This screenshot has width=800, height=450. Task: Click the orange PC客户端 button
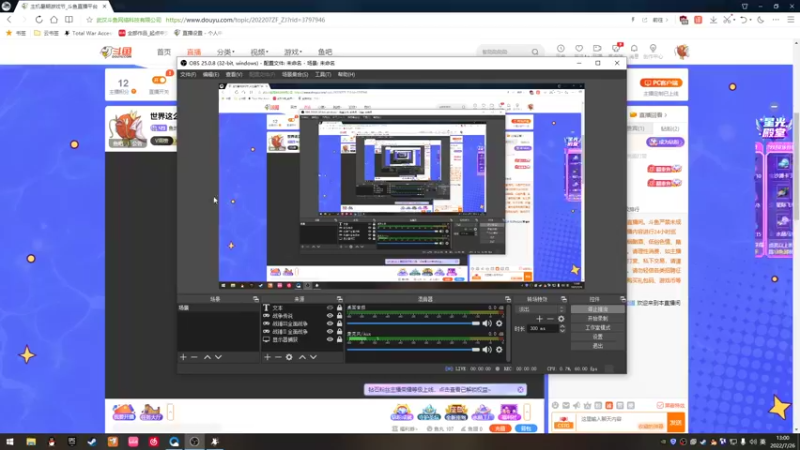pyautogui.click(x=661, y=83)
